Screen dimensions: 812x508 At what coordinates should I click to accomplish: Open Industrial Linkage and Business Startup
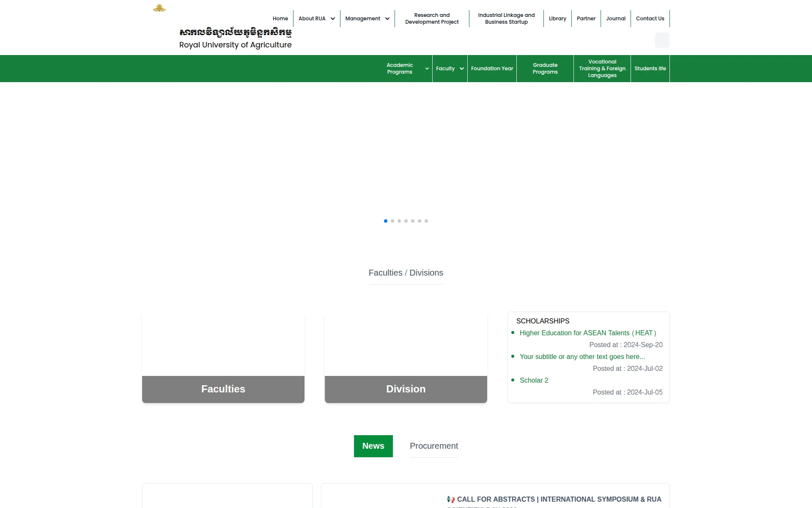tap(506, 19)
